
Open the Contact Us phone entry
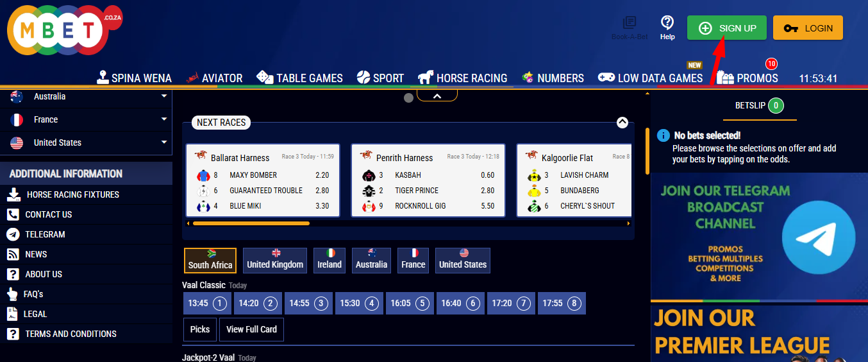tap(48, 214)
